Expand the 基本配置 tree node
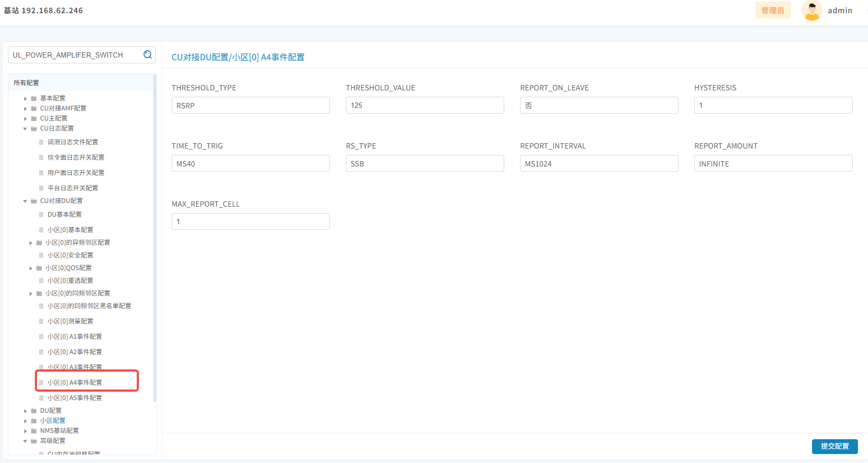This screenshot has height=463, width=868. pyautogui.click(x=25, y=98)
